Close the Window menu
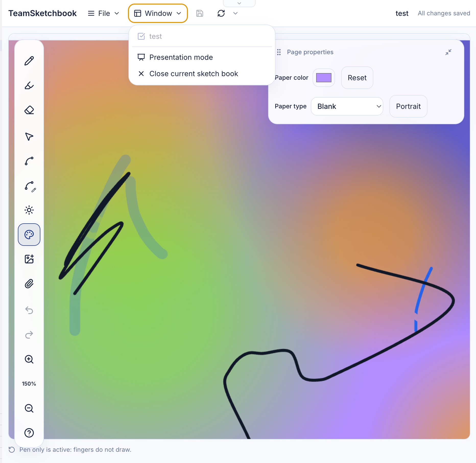This screenshot has height=463, width=476. 158,13
